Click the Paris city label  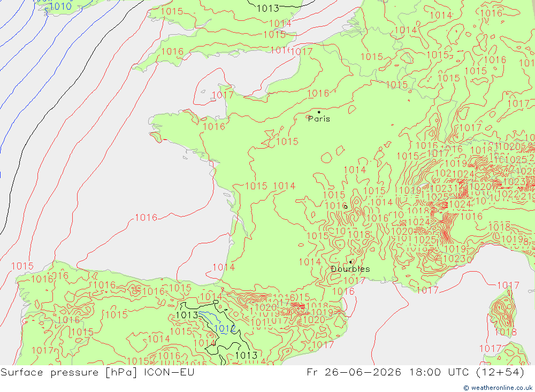pos(319,119)
